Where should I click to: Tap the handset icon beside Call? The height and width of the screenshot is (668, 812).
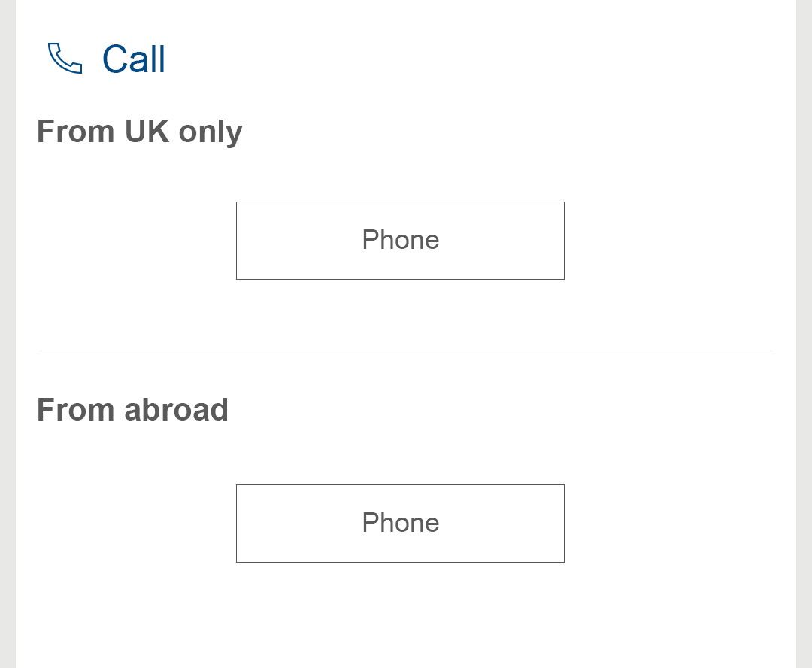65,59
